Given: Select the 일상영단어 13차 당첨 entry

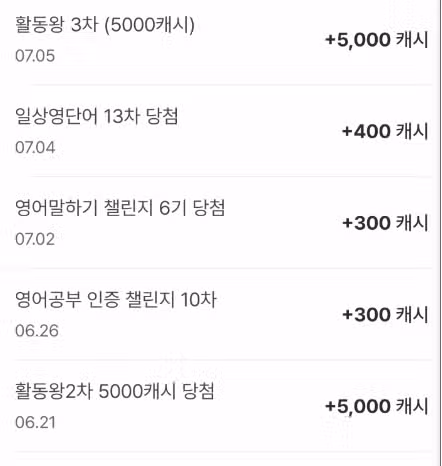Looking at the screenshot, I should coord(220,131).
